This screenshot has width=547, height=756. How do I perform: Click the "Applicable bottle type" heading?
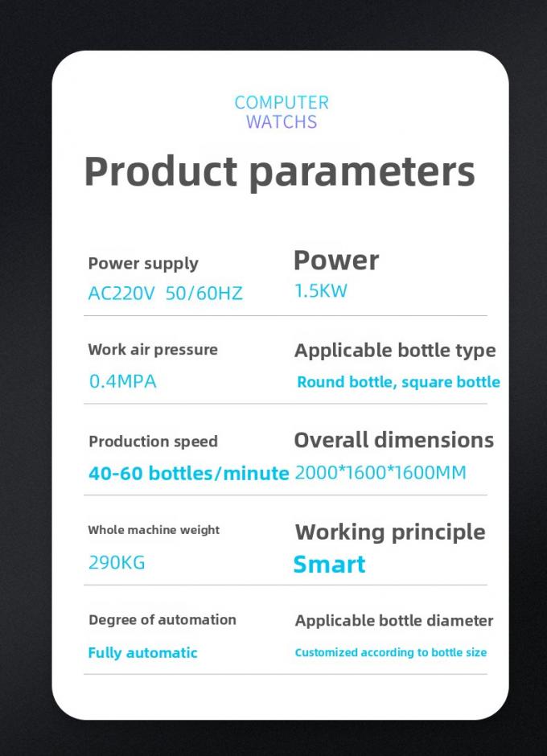(395, 351)
